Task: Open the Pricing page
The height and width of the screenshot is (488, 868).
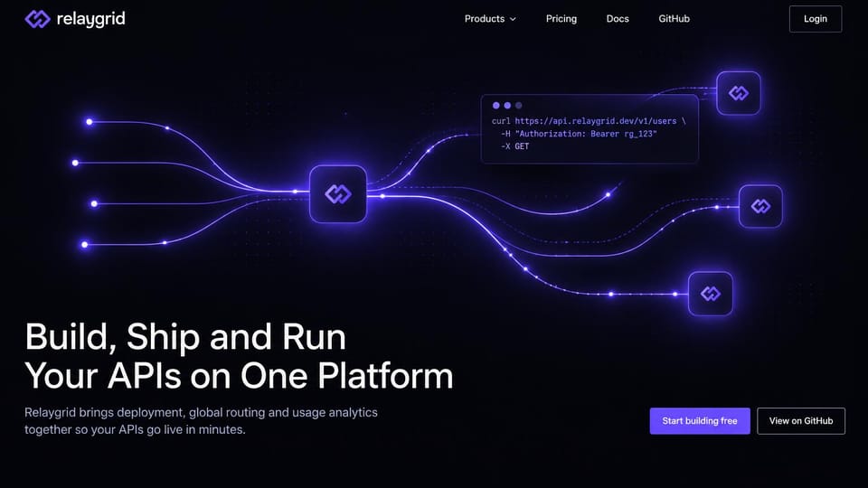Action: point(561,19)
